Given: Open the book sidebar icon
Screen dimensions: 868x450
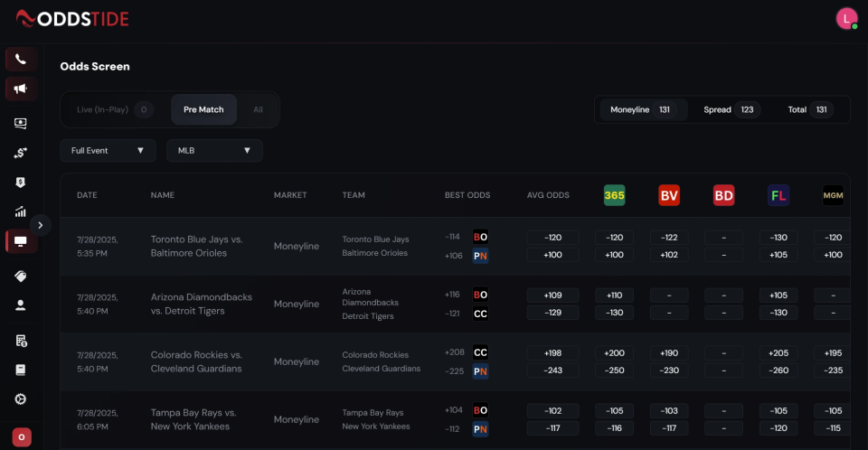Looking at the screenshot, I should coord(21,370).
